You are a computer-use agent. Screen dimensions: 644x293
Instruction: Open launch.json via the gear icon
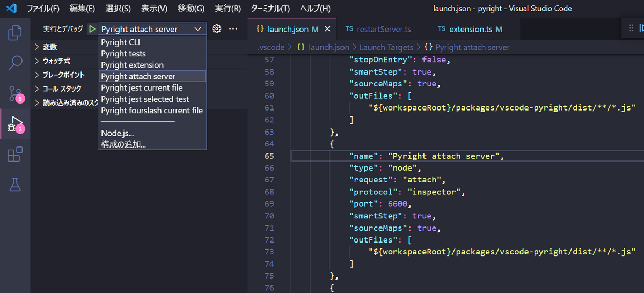click(217, 29)
